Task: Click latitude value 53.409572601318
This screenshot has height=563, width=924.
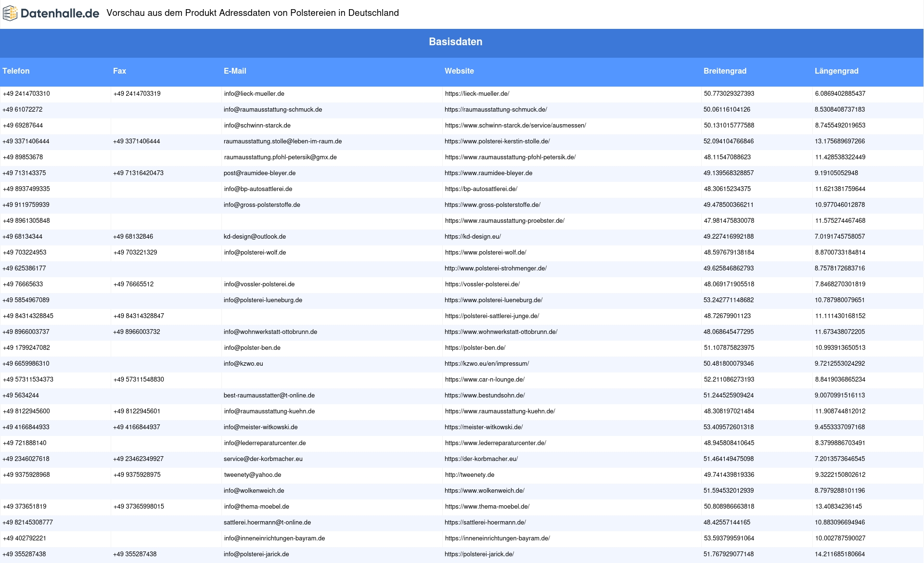Action: coord(729,427)
